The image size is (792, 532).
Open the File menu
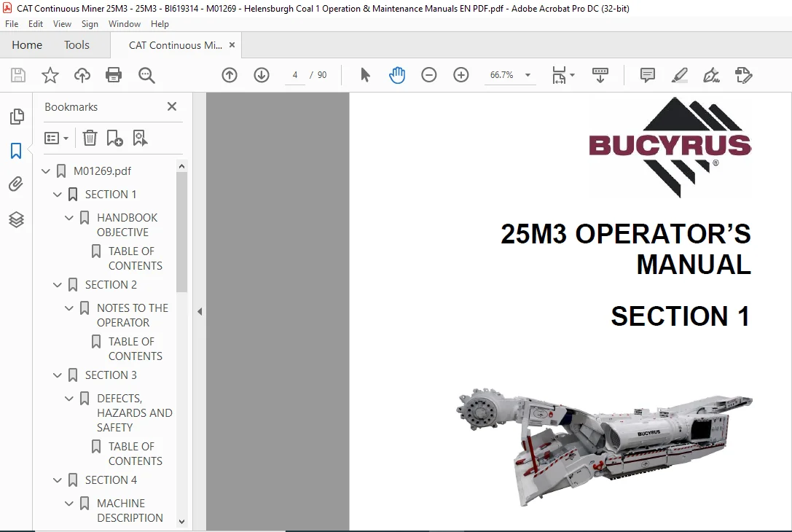coord(12,24)
